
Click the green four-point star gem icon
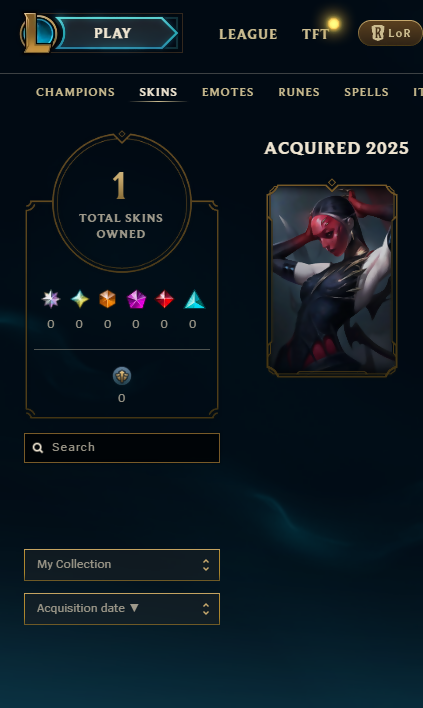79,299
